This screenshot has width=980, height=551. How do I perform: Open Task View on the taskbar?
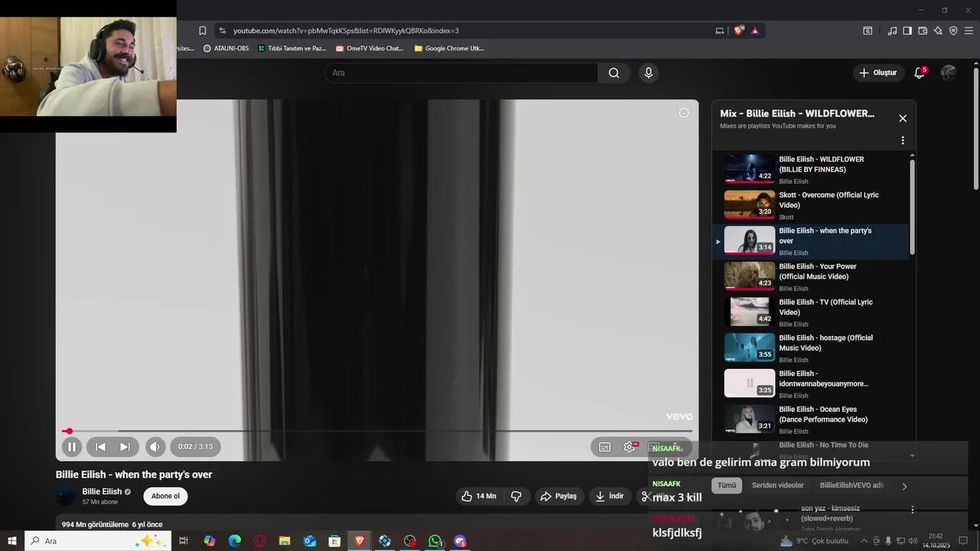click(x=184, y=541)
